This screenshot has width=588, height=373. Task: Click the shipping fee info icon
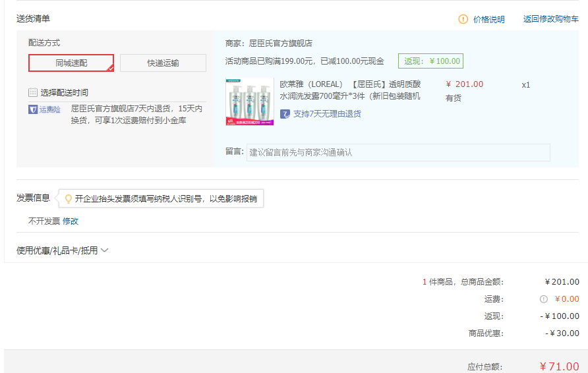(x=544, y=299)
